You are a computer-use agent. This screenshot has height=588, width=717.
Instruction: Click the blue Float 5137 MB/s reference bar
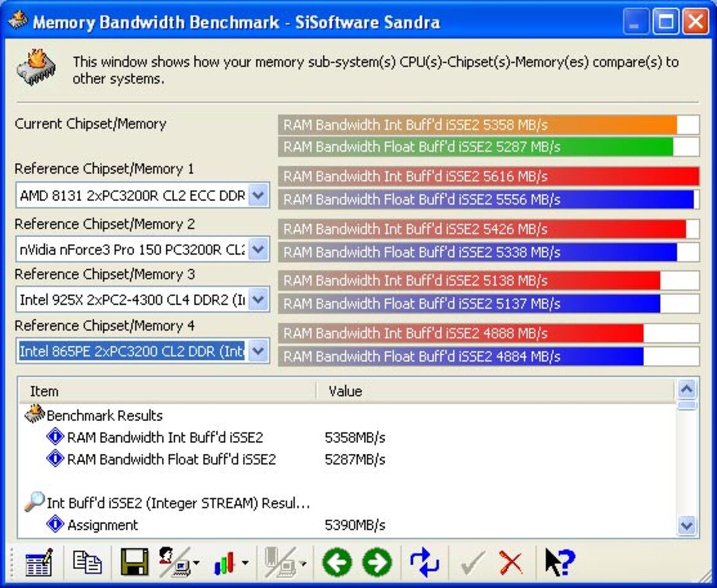489,304
